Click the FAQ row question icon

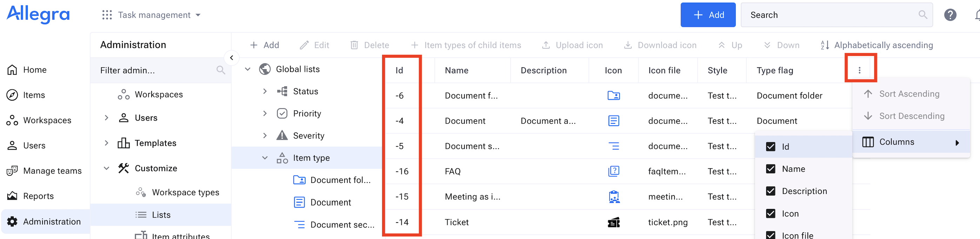click(x=613, y=171)
